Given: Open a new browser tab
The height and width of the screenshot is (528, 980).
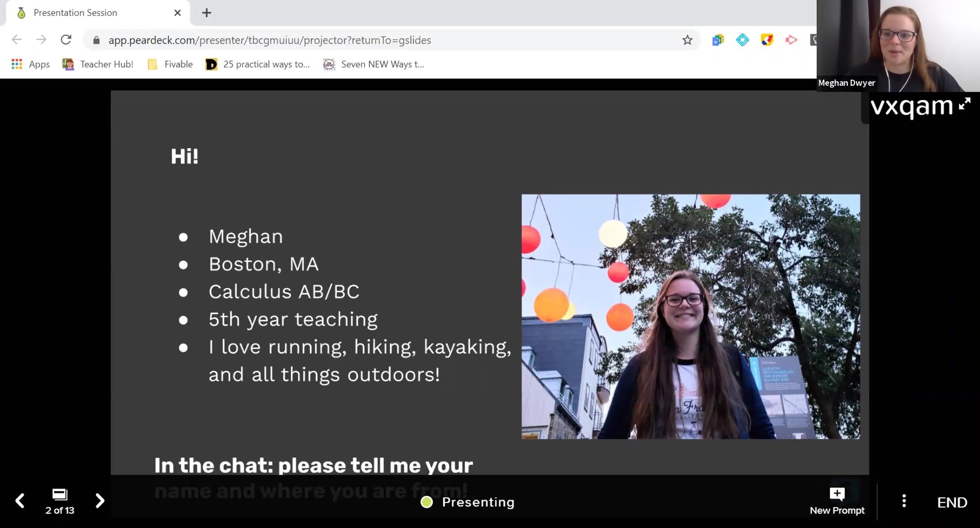Looking at the screenshot, I should pos(207,13).
